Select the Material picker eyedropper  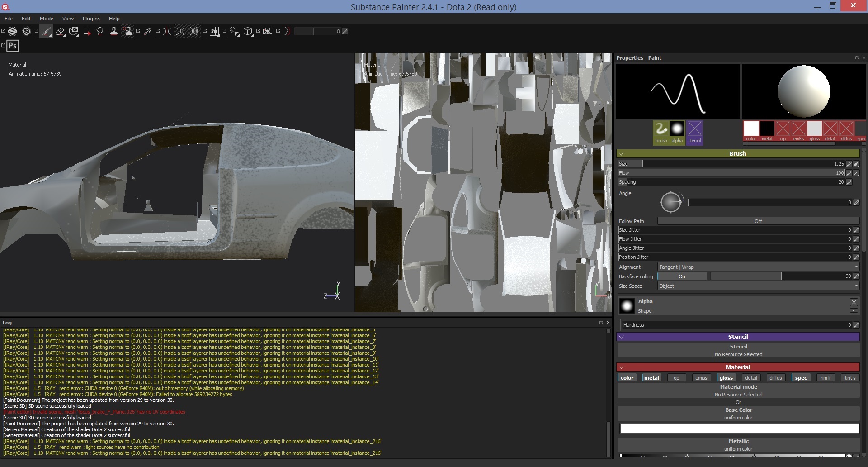[147, 31]
